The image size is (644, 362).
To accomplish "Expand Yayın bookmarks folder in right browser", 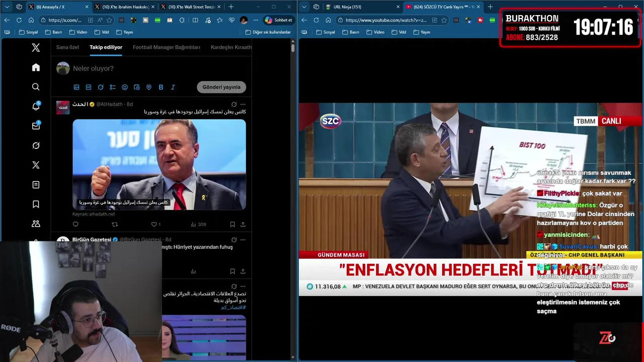I will click(x=422, y=32).
